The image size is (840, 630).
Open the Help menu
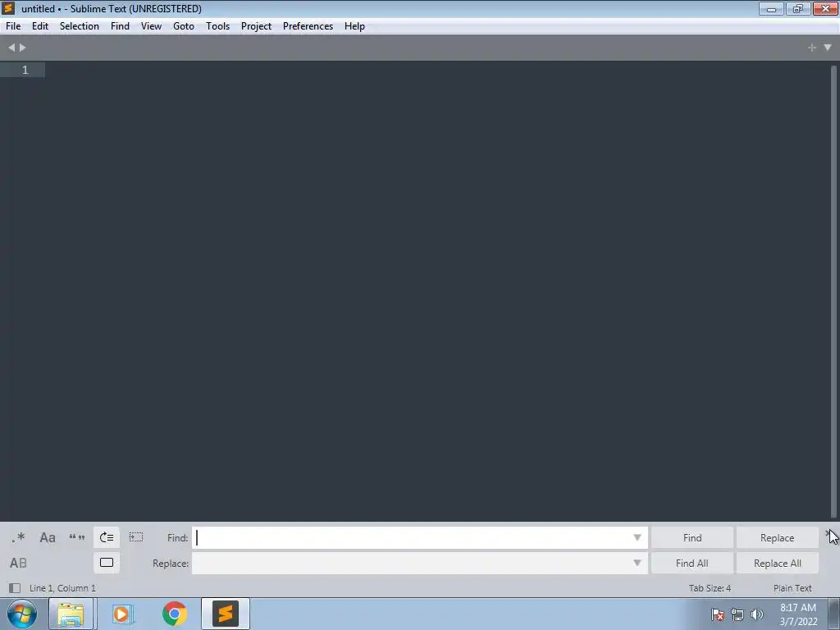354,26
